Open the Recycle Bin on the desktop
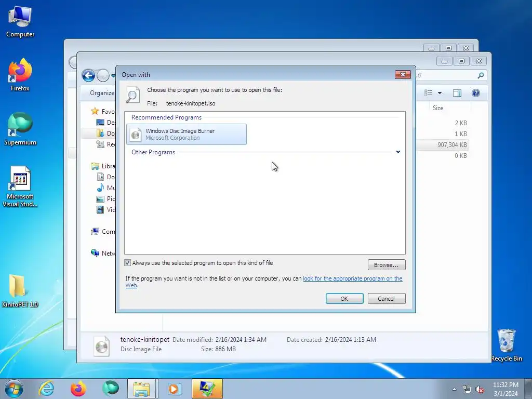532x399 pixels. pos(507,345)
